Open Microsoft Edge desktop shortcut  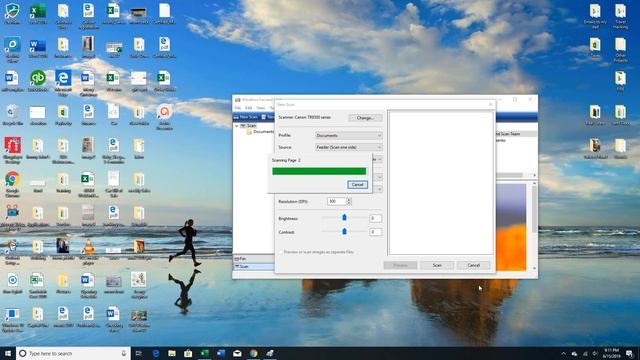click(x=63, y=83)
